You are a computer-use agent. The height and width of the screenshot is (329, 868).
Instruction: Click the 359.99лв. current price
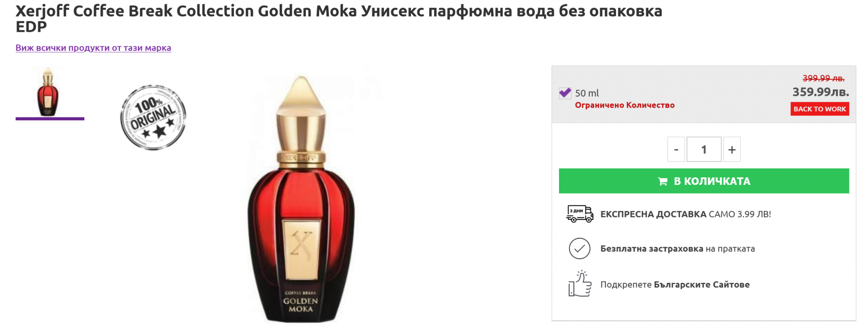(821, 92)
